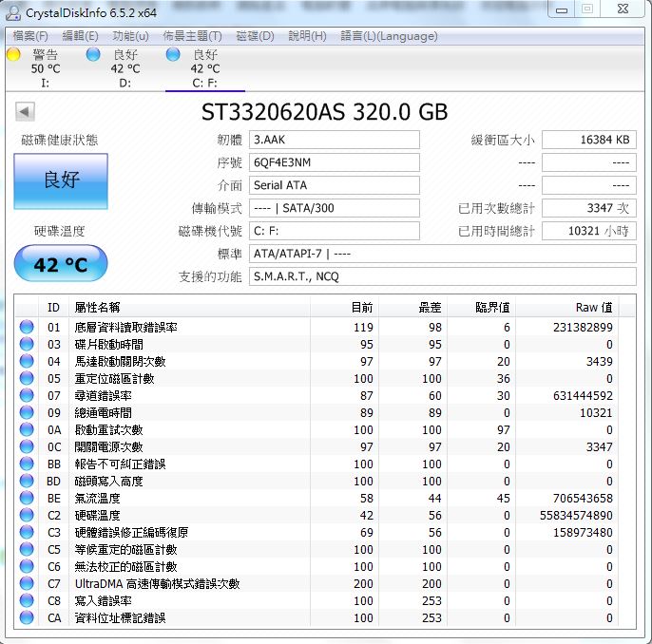Open the 功能(u) menu

(x=130, y=36)
